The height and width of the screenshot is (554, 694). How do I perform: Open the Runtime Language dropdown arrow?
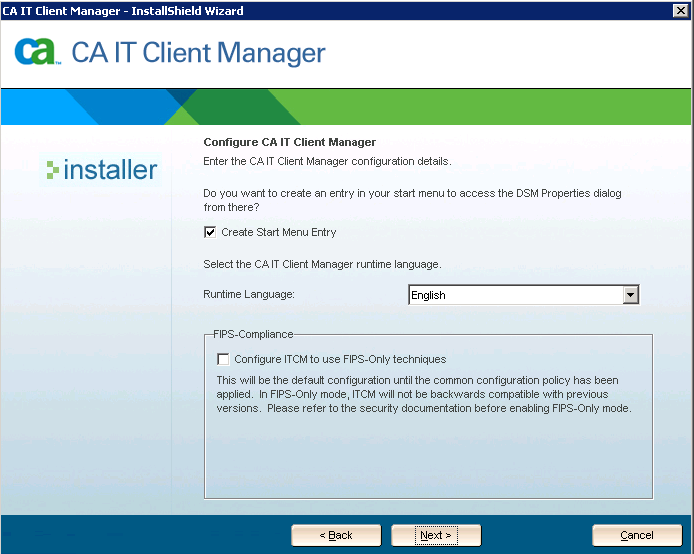(630, 295)
